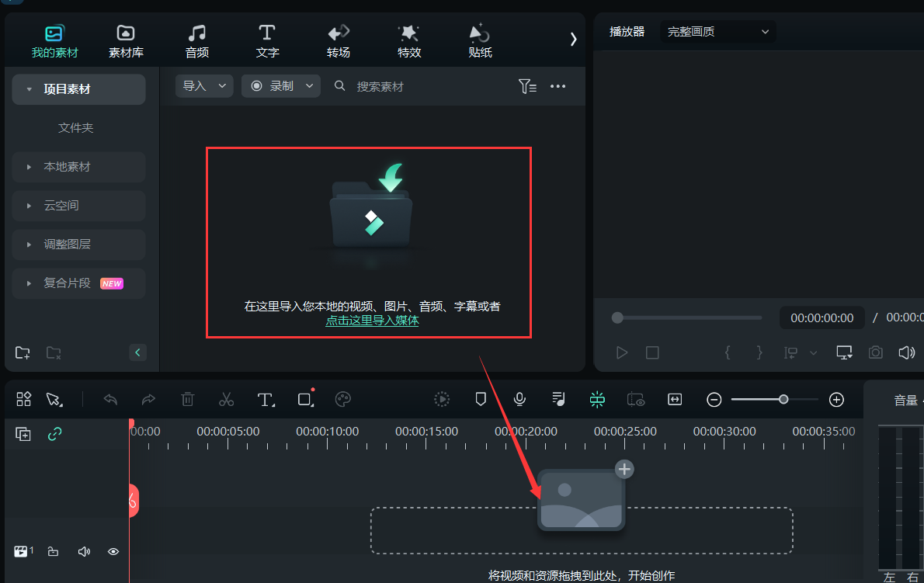Open the 录制 dropdown
Viewport: 924px width, 583px height.
[281, 86]
